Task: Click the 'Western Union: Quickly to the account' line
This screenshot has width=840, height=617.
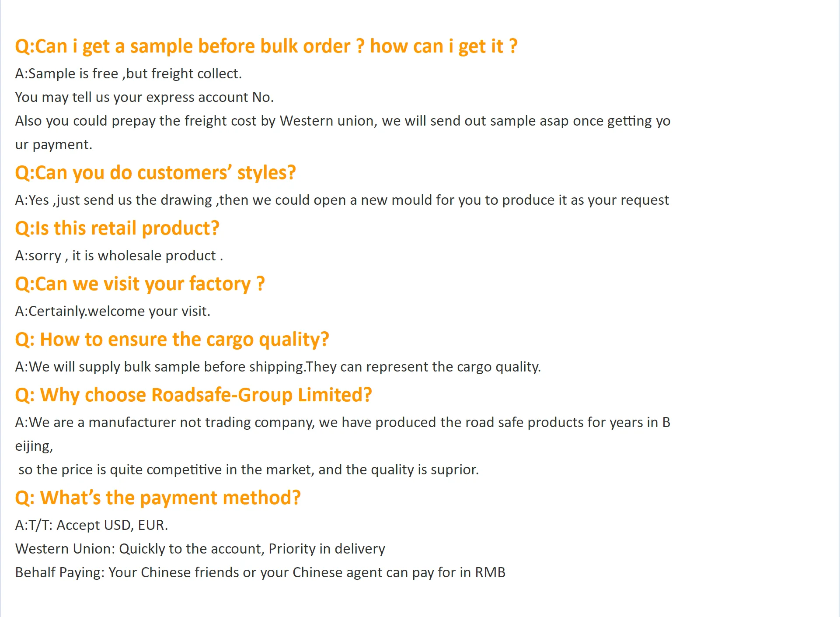Action: coord(200,549)
